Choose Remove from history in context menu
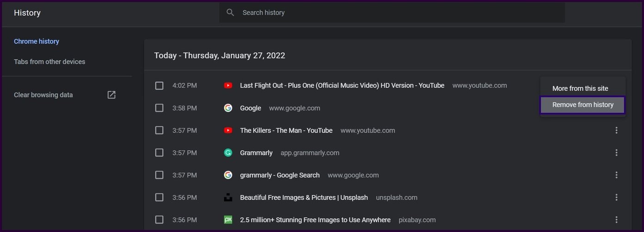 click(583, 105)
